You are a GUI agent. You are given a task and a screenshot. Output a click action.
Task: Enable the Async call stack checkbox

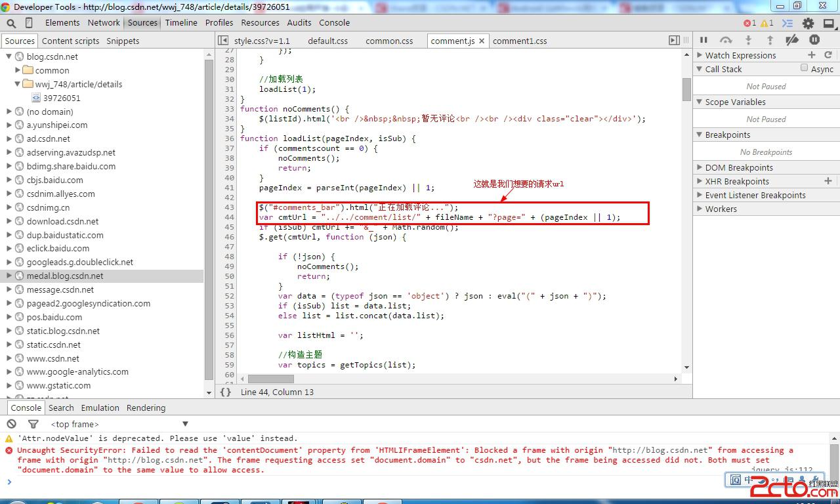[x=804, y=68]
